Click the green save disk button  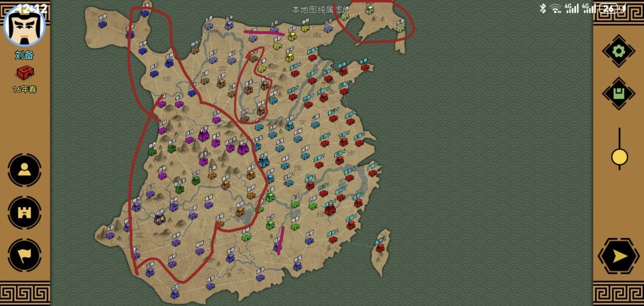pyautogui.click(x=619, y=93)
